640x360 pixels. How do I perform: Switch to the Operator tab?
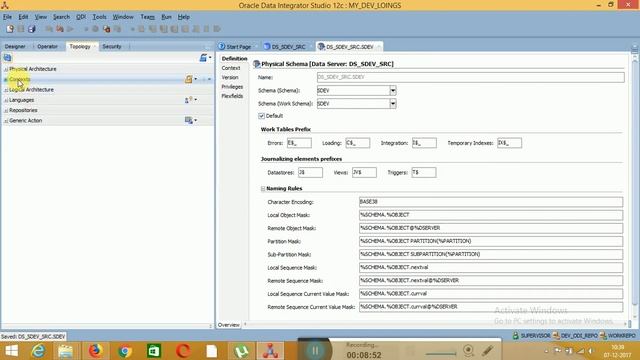coord(47,47)
